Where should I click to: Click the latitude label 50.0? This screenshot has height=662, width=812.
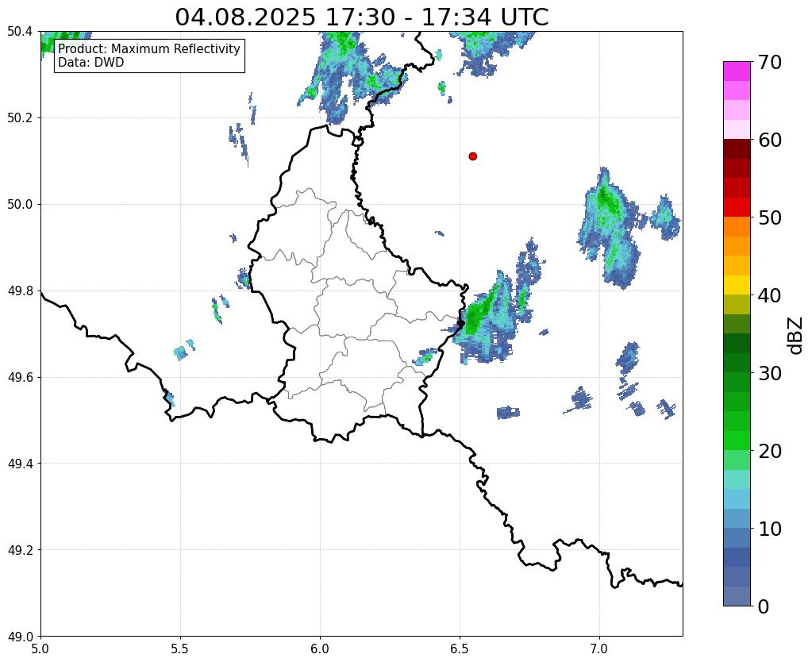(20, 204)
